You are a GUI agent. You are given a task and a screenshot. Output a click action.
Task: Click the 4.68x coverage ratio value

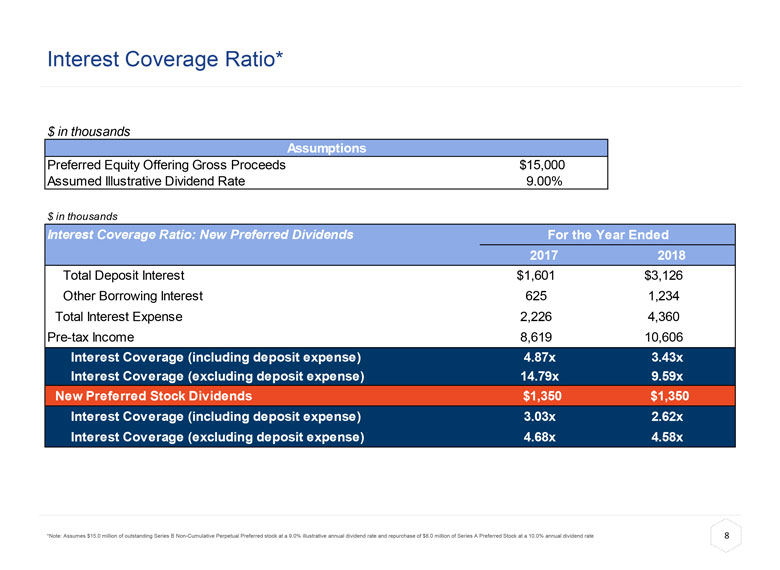542,436
